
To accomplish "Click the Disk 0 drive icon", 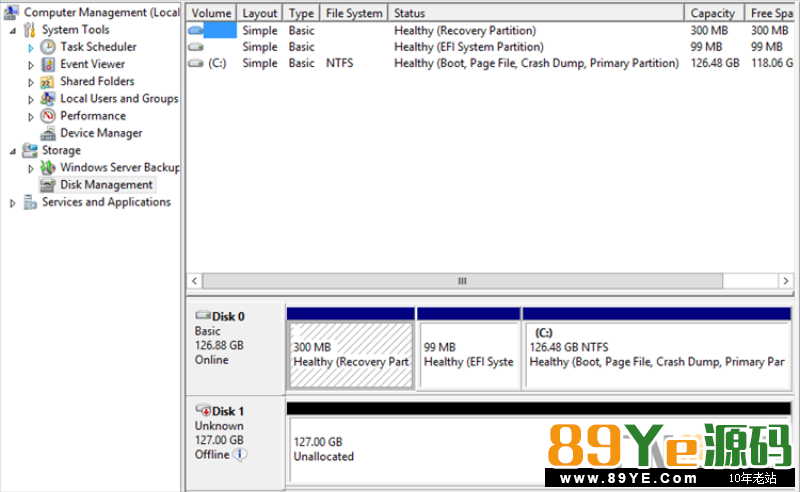I will tap(203, 315).
